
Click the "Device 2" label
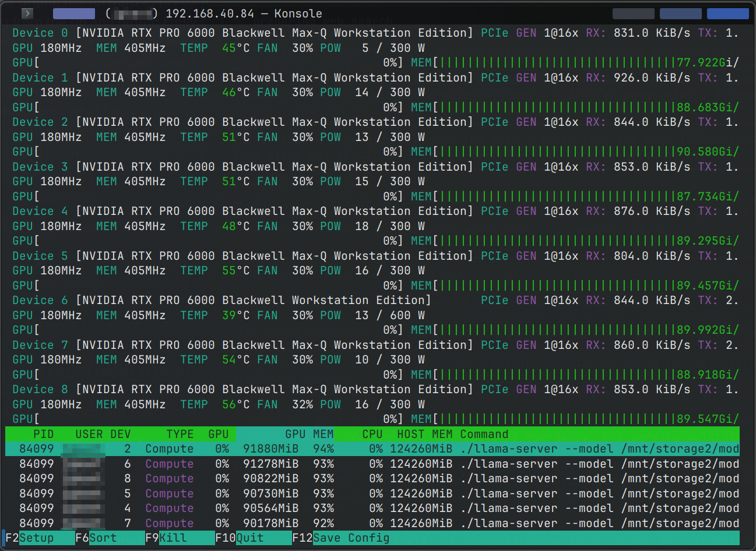[x=40, y=122]
